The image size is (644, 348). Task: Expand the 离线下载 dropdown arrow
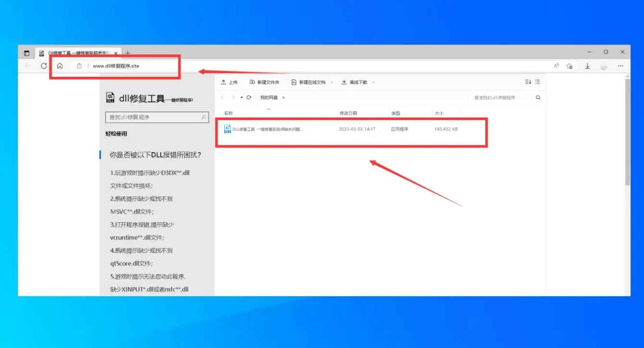coord(373,83)
